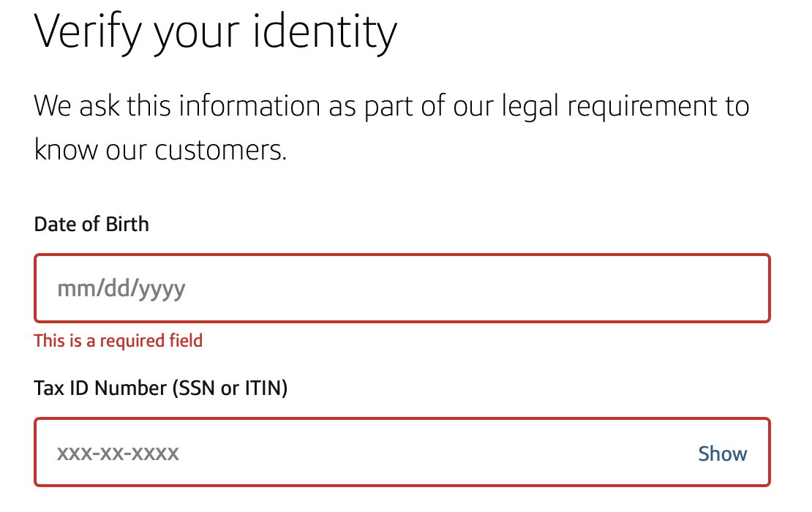Viewport: 812px width, 512px height.
Task: Click the Date of Birth input field
Action: tap(402, 288)
